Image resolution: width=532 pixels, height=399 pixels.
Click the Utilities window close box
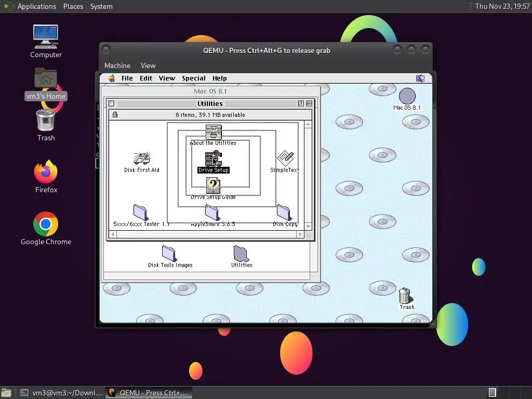(112, 103)
